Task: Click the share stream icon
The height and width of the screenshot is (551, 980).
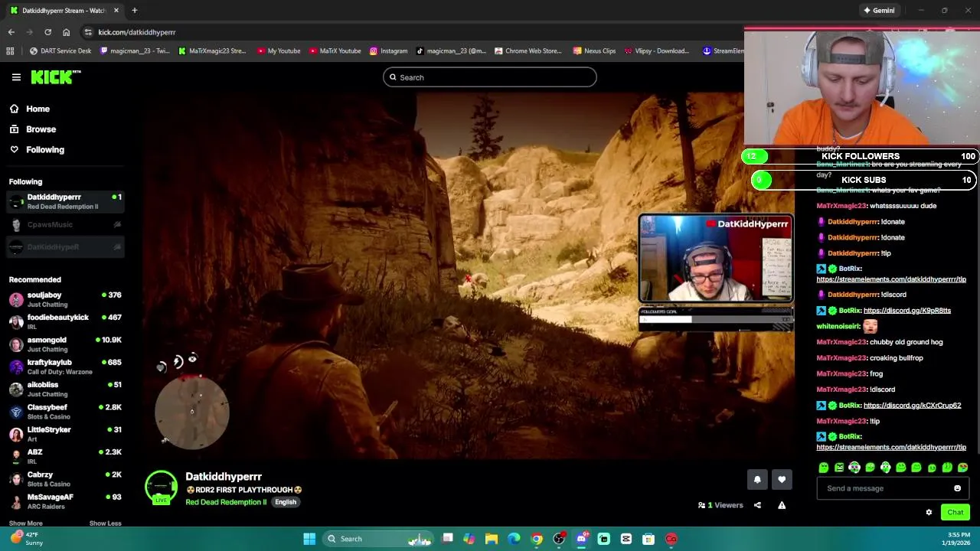Action: 757,505
